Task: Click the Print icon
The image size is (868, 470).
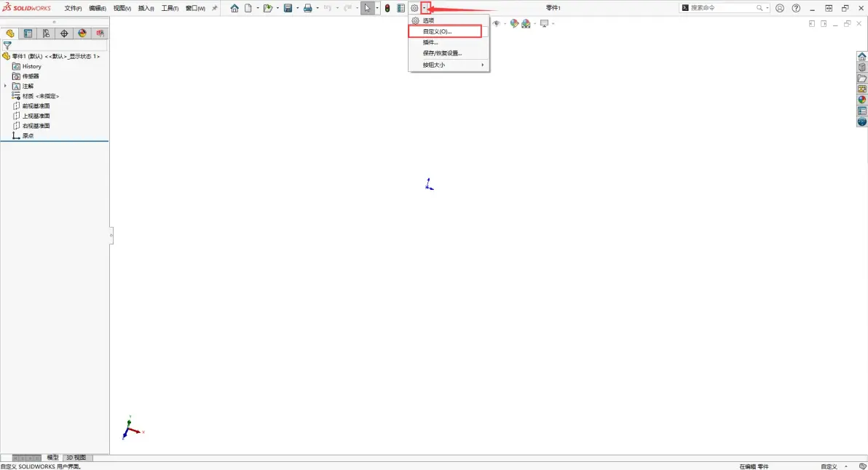Action: point(308,8)
